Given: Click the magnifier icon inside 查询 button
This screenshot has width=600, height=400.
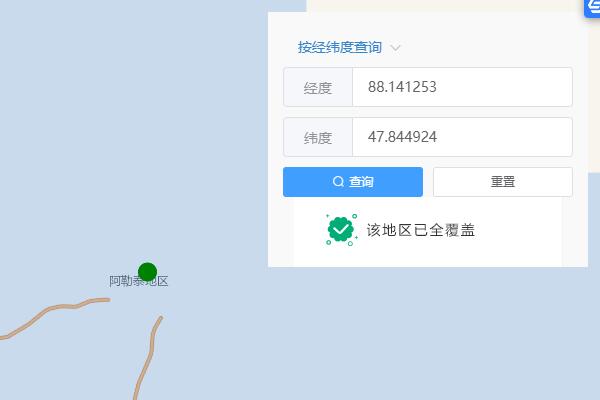Looking at the screenshot, I should [338, 181].
